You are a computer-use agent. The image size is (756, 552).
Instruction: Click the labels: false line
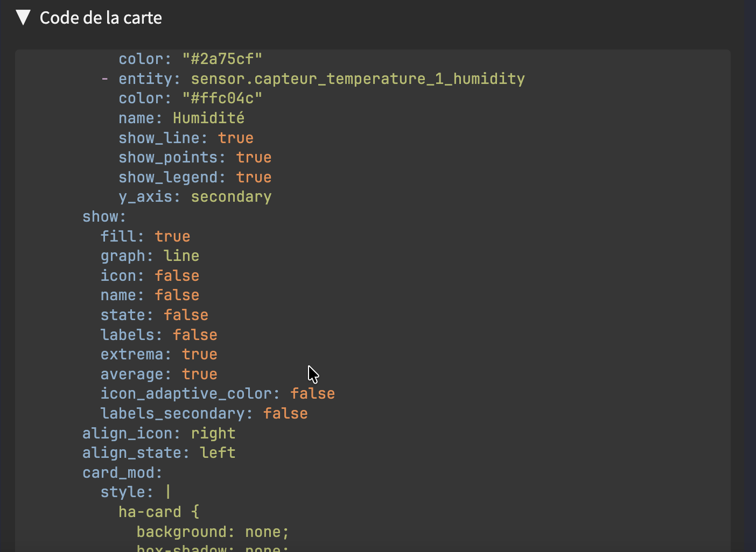pos(159,335)
